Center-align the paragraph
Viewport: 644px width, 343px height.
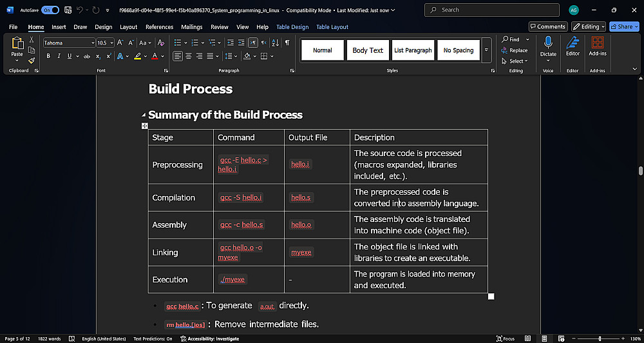coord(187,56)
